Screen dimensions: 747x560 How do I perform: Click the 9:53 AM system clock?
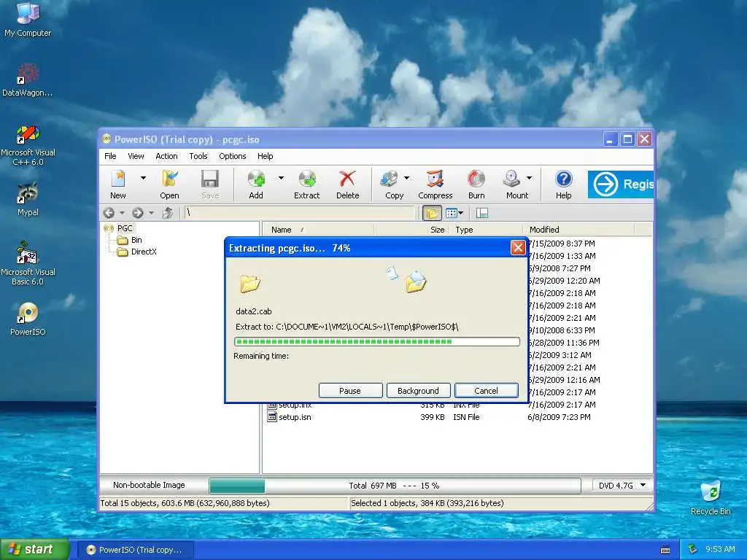pyautogui.click(x=720, y=550)
